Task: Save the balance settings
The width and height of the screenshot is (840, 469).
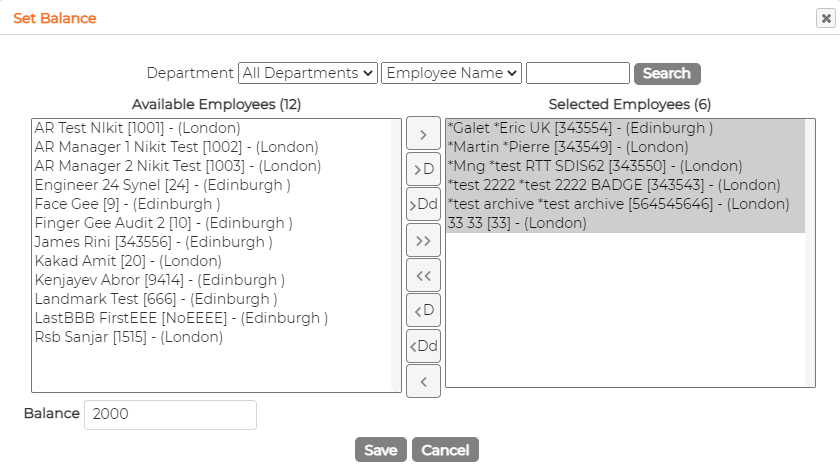Action: point(381,450)
